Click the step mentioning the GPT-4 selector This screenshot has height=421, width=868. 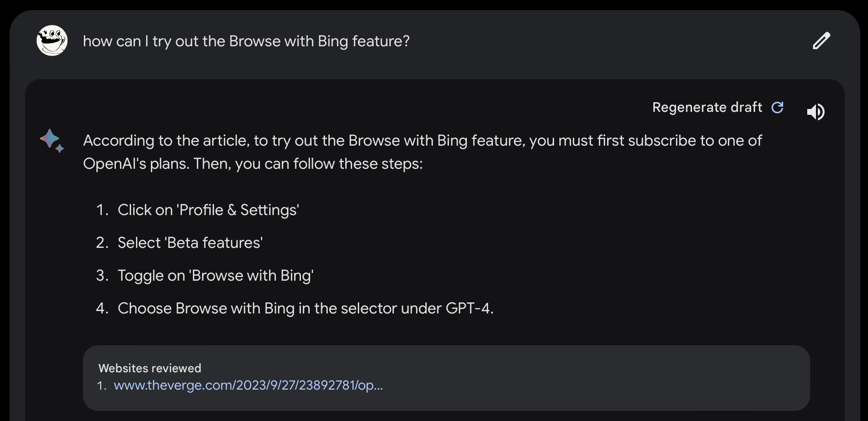tap(305, 308)
